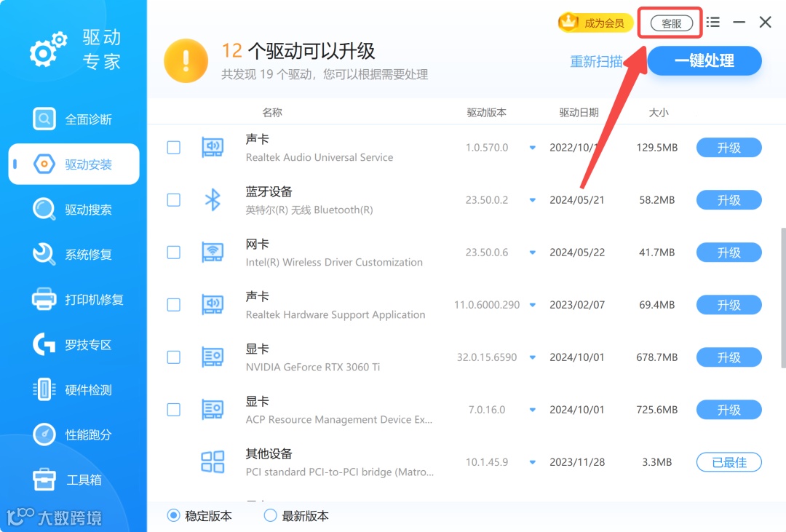Viewport: 786px width, 532px height.
Task: Open 硬件检测 in sidebar
Action: point(74,389)
